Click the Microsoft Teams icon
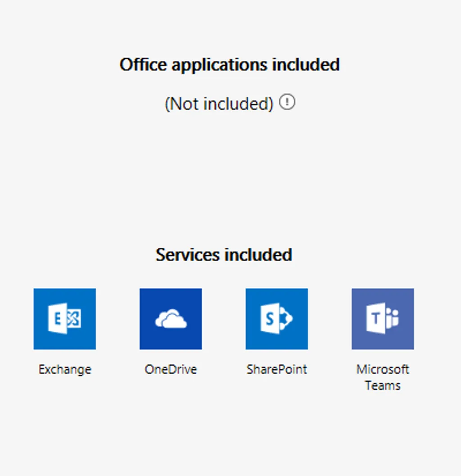Screen dimensions: 461x476 [x=383, y=319]
